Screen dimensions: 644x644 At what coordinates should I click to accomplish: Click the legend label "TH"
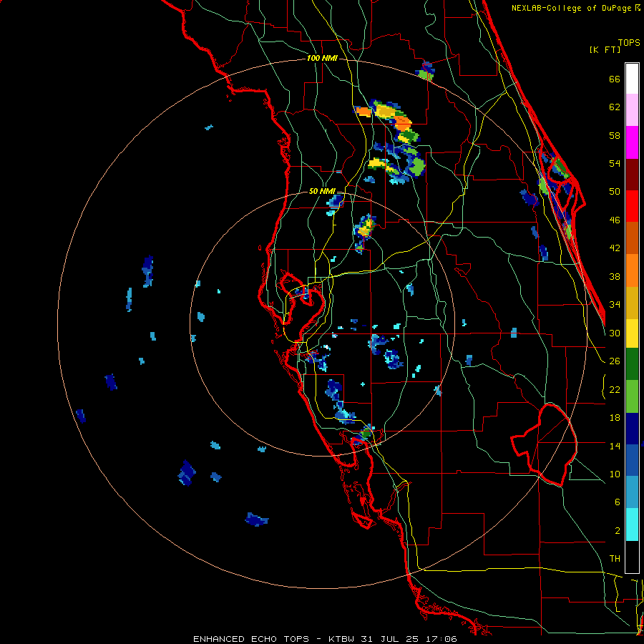[615, 559]
